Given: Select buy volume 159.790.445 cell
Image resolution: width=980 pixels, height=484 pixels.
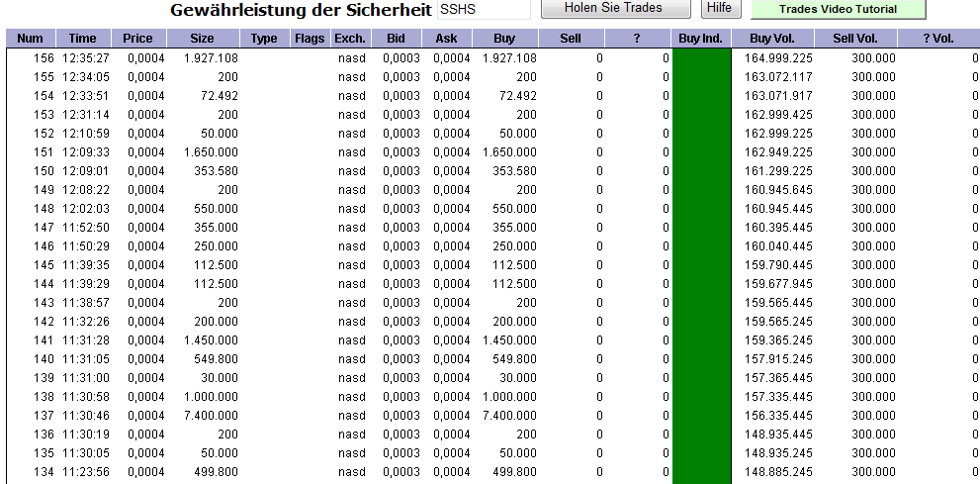Looking at the screenshot, I should [x=778, y=264].
